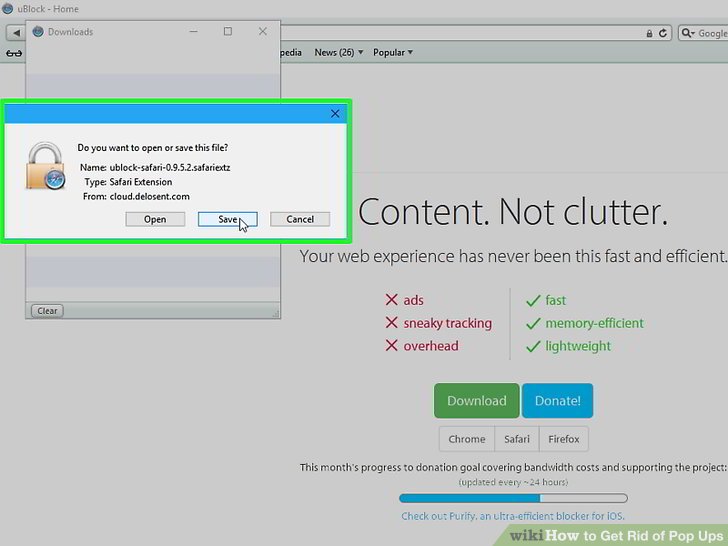This screenshot has width=728, height=546.
Task: Click Clear in the Downloads window
Action: click(x=47, y=311)
